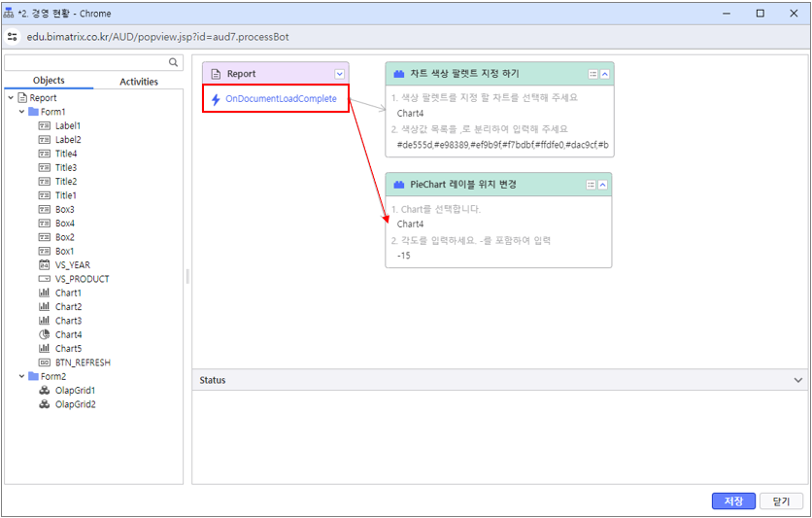
Task: Select Chart4 in the PieChart node
Action: click(410, 224)
